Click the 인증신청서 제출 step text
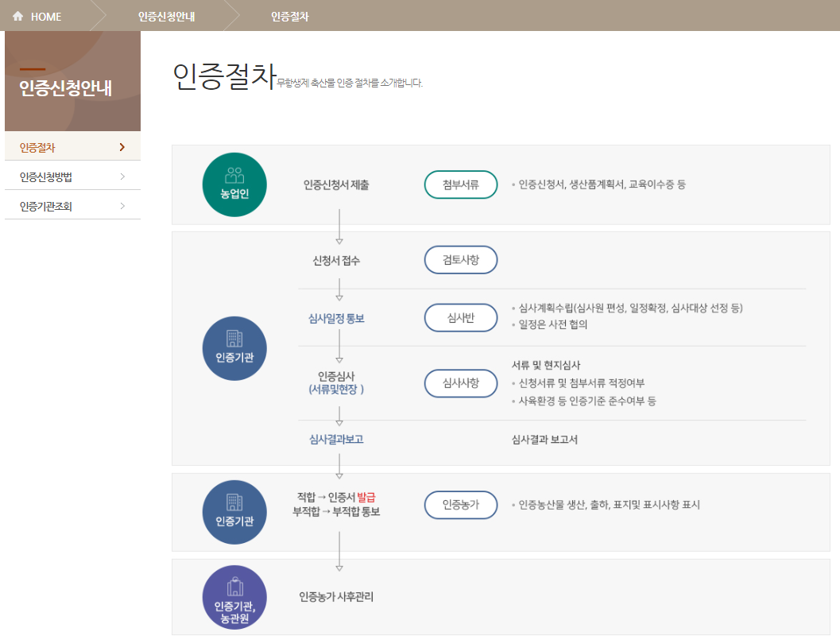The width and height of the screenshot is (840, 644). (x=336, y=184)
